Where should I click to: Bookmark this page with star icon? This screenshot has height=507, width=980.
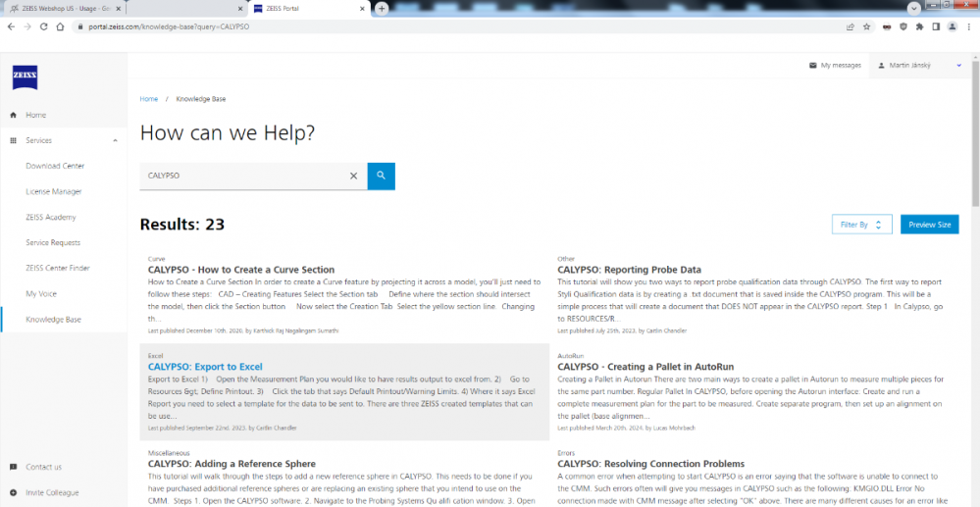[867, 26]
